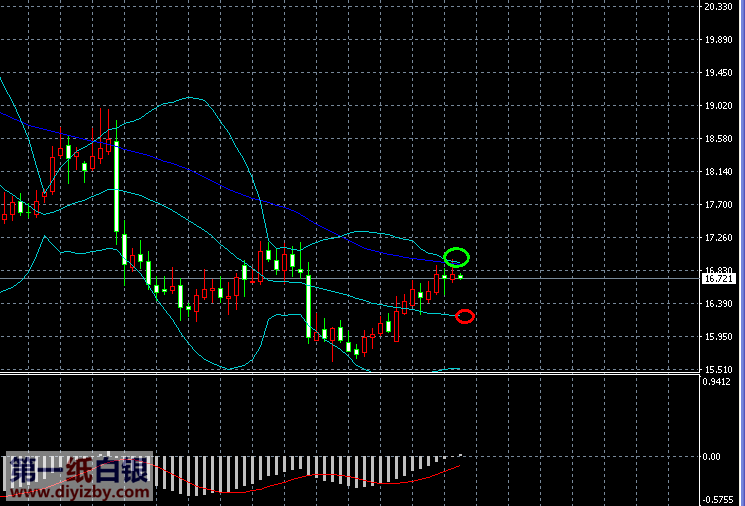Open the www.diyizby.com link

80,492
